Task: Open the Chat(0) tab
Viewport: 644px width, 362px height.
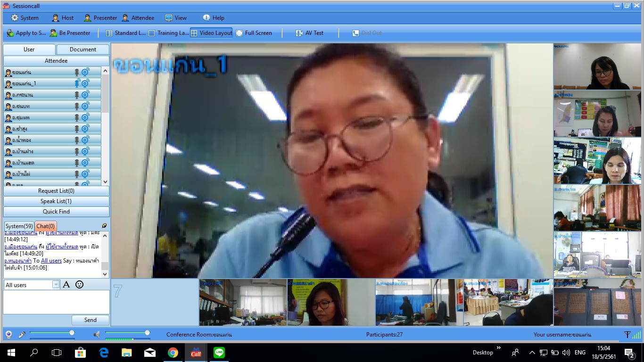Action: 45,226
